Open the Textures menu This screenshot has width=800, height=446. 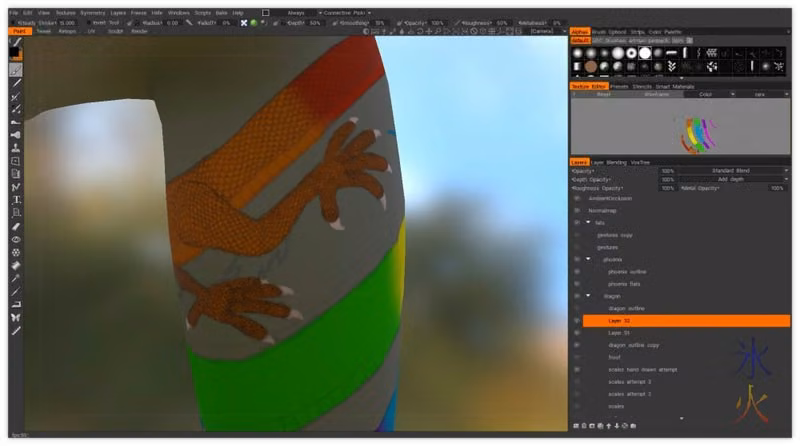pos(65,13)
